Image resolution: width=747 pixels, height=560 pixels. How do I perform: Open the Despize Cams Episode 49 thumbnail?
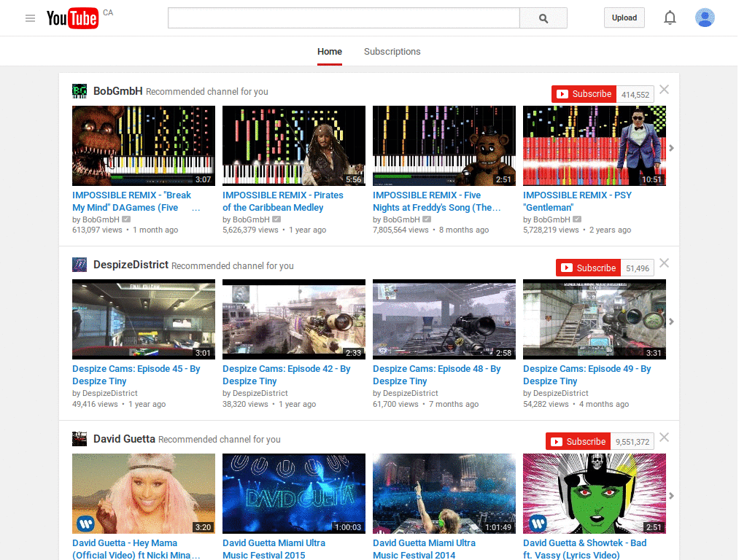pos(595,319)
